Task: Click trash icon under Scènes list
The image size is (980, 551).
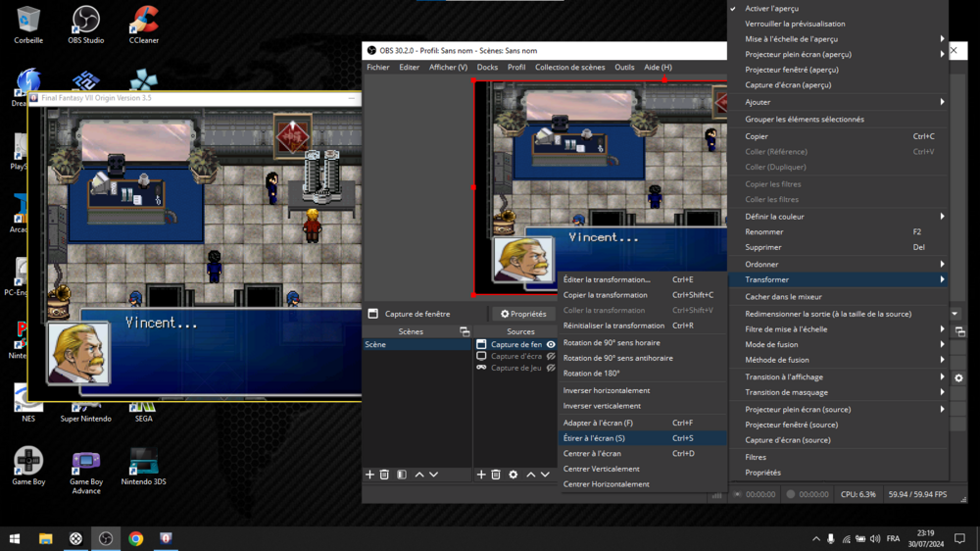Action: 385,475
